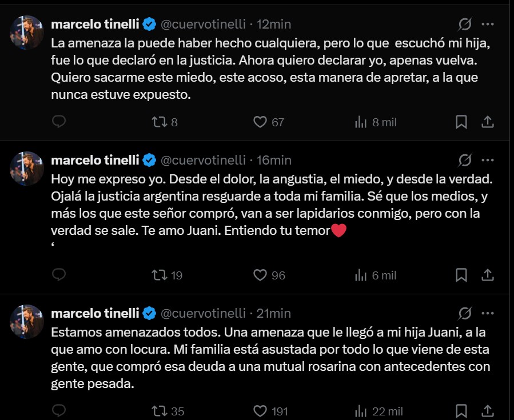Screen dimensions: 514x420
Task: Open @cuervotinelli handle on the 12min tweet
Action: 204,24
